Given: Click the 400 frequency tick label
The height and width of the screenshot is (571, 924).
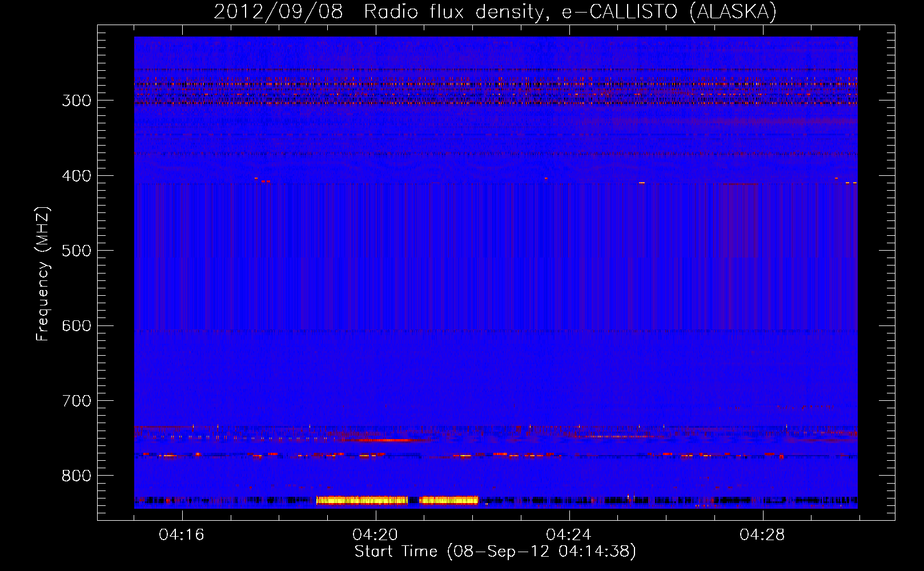Looking at the screenshot, I should (77, 176).
